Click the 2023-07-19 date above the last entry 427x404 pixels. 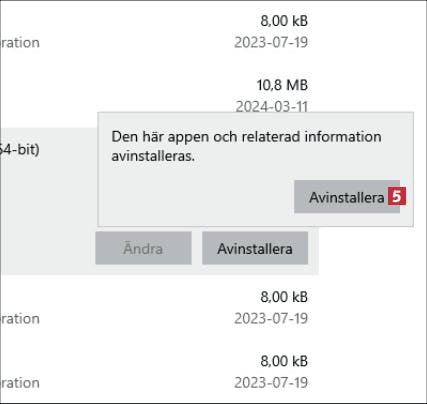[x=271, y=318]
